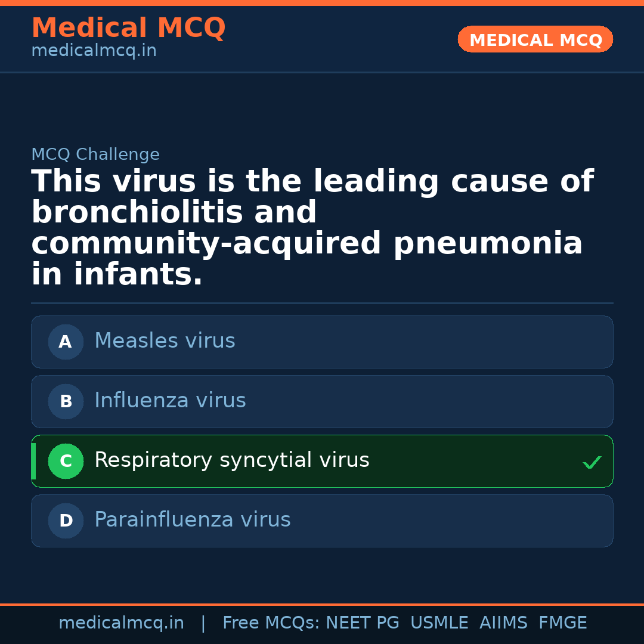Open medicalmcq.in link under header title
644x644 pixels.
pyautogui.click(x=94, y=51)
